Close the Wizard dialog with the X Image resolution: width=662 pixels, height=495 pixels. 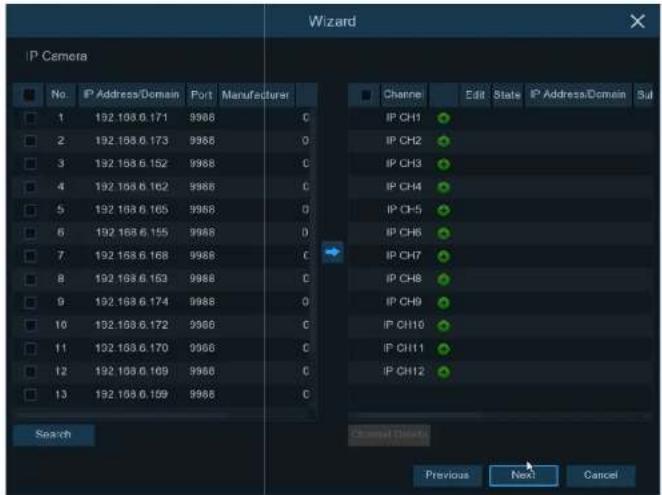[637, 21]
